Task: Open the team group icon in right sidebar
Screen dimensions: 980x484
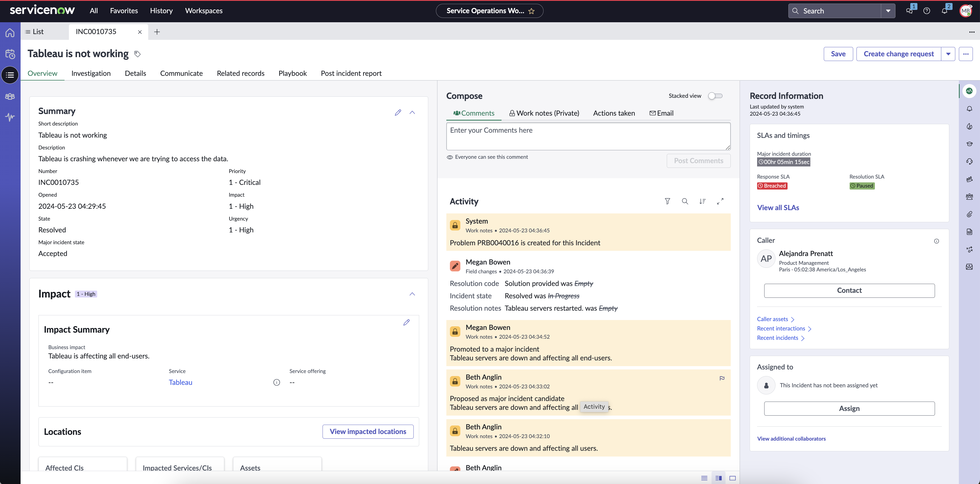Action: tap(969, 197)
